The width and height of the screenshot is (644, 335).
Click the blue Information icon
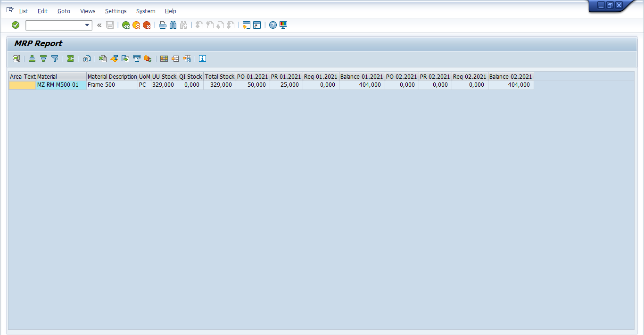pos(203,58)
